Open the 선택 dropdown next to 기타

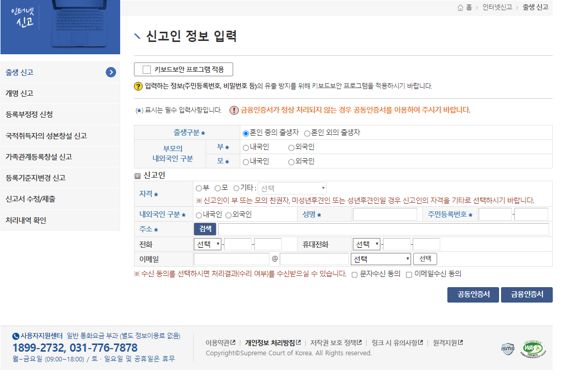291,187
